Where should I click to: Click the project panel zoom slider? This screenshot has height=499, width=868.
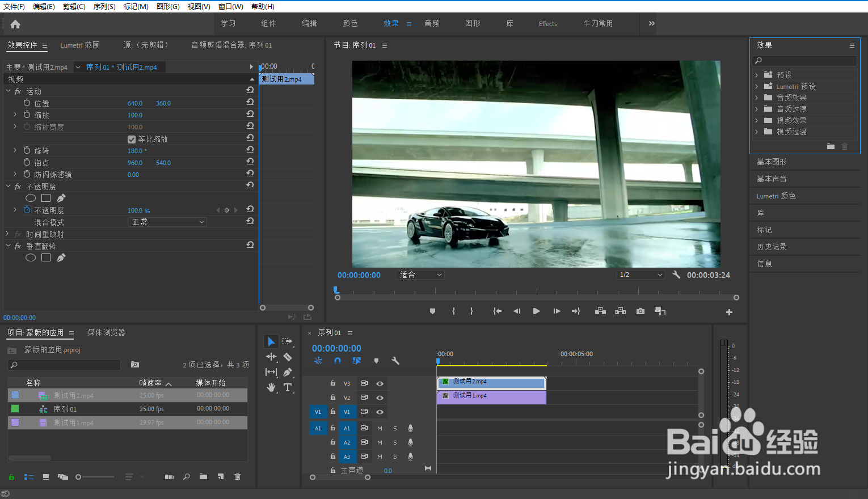pos(95,477)
